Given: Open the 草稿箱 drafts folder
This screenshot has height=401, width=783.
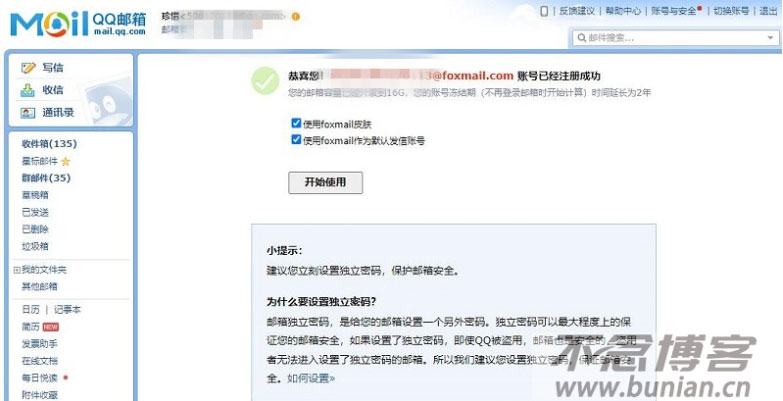Looking at the screenshot, I should pos(35,195).
